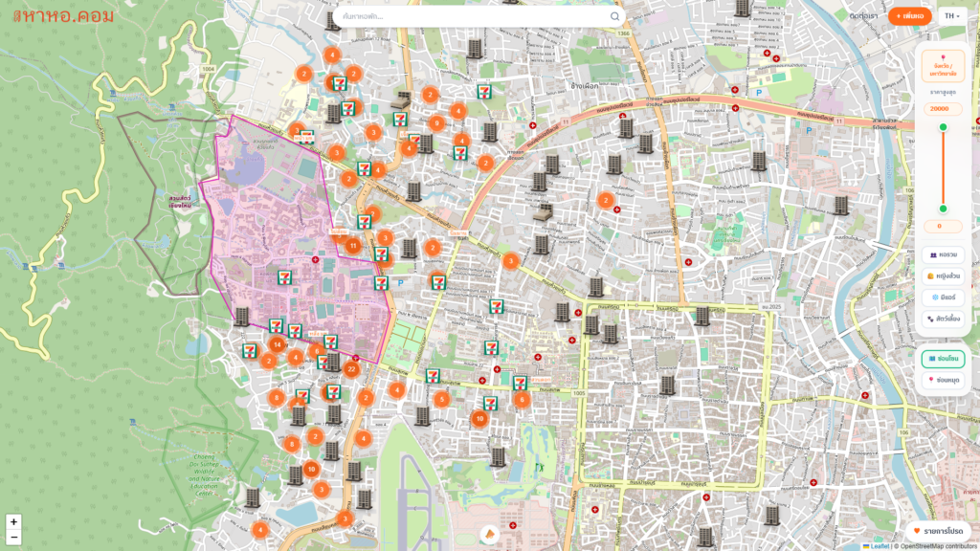Open the ติดต่อเรา contact link
980x551 pixels.
[863, 16]
